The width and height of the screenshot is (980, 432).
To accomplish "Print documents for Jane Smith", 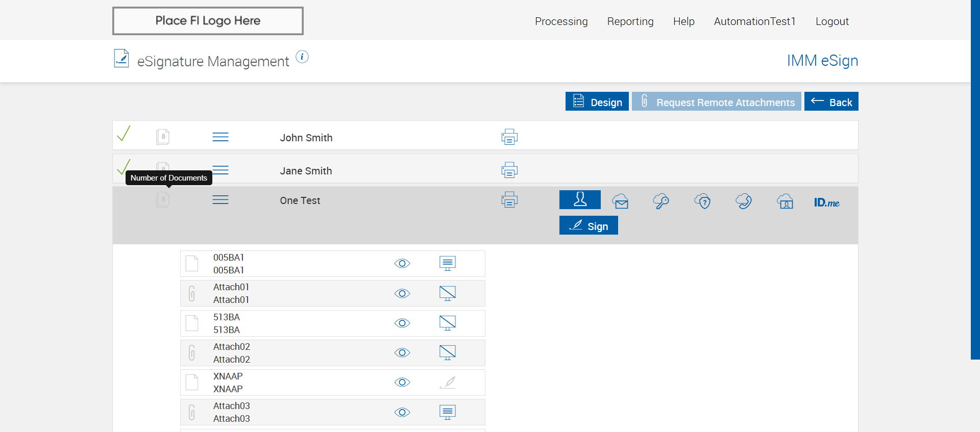I will point(509,170).
